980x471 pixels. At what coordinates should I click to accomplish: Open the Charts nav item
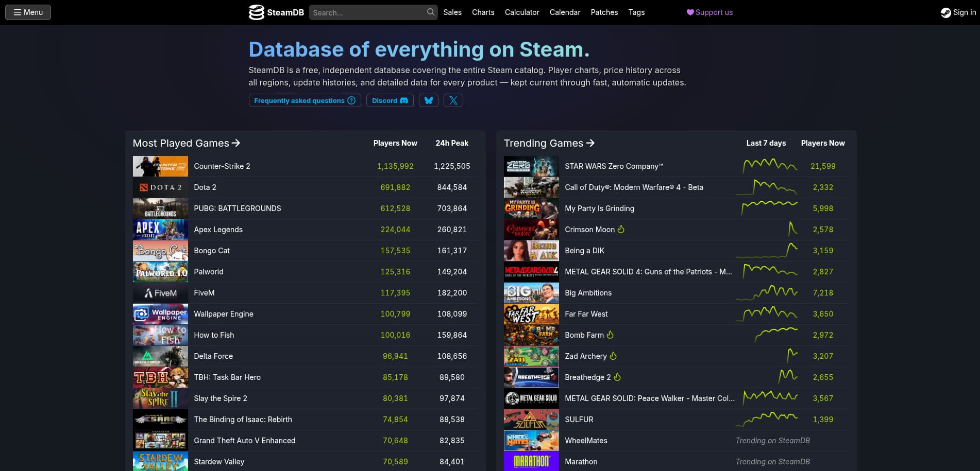tap(483, 12)
